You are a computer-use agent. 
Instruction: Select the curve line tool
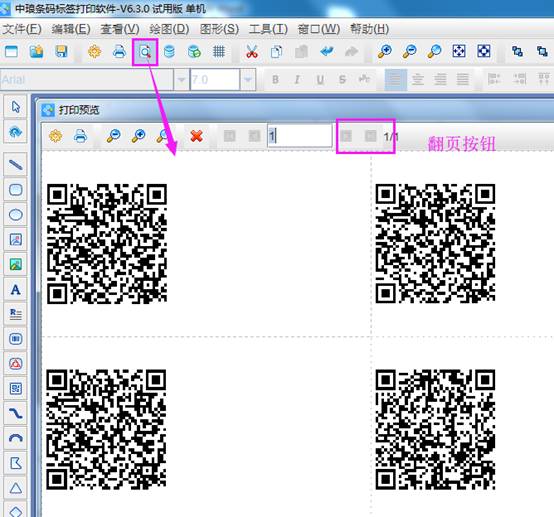[16, 413]
